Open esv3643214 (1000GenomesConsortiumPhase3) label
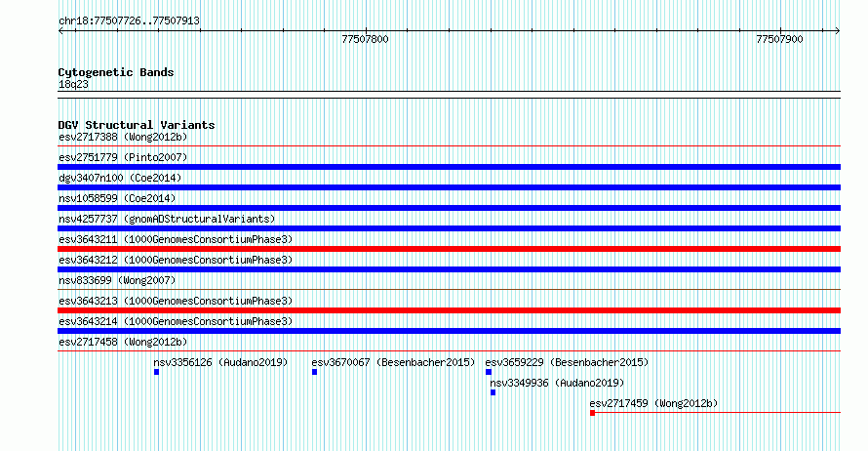The image size is (868, 451). [176, 321]
